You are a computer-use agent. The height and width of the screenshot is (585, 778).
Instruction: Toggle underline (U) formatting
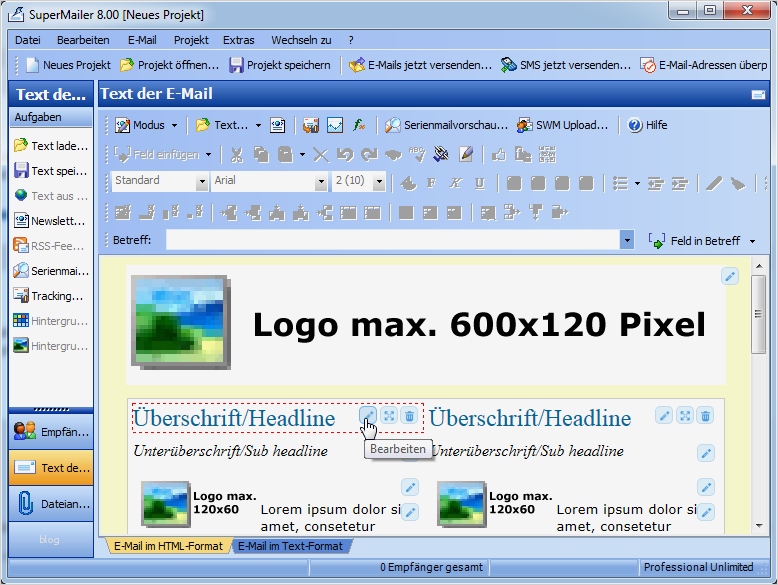tap(479, 184)
